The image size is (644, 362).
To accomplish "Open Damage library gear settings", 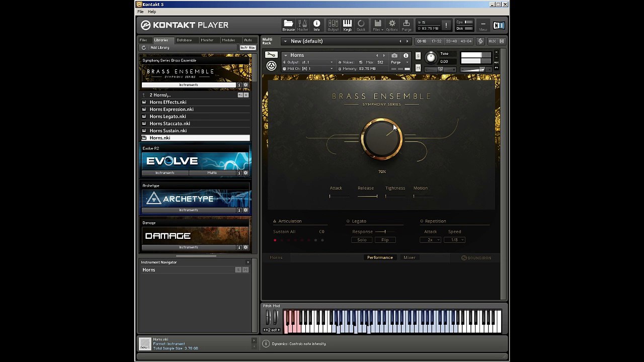I will [x=246, y=247].
